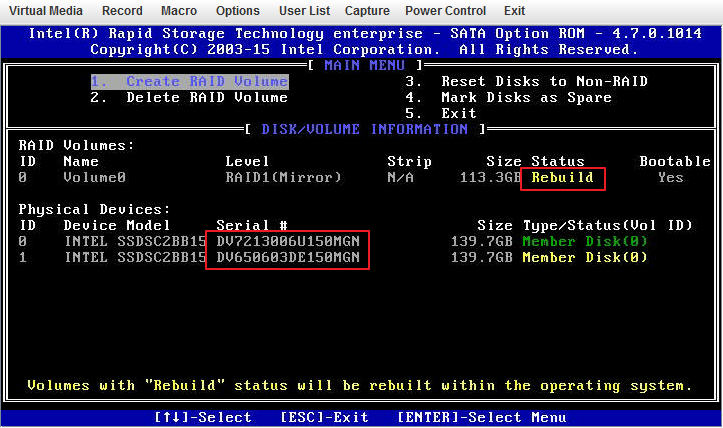Image resolution: width=723 pixels, height=428 pixels.
Task: Click INTEL SSDSC2BB15 model for disk 0
Action: point(135,242)
